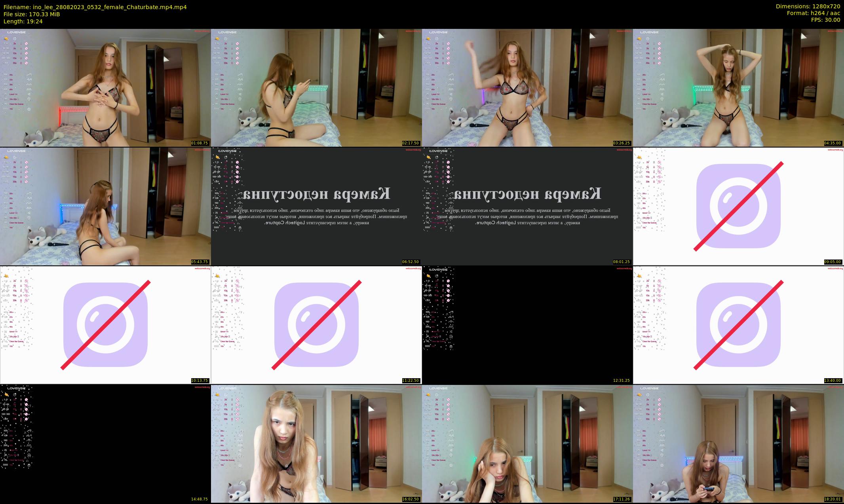This screenshot has width=844, height=504.
Task: Click the 05:43.75 timestamp label
Action: (x=200, y=262)
